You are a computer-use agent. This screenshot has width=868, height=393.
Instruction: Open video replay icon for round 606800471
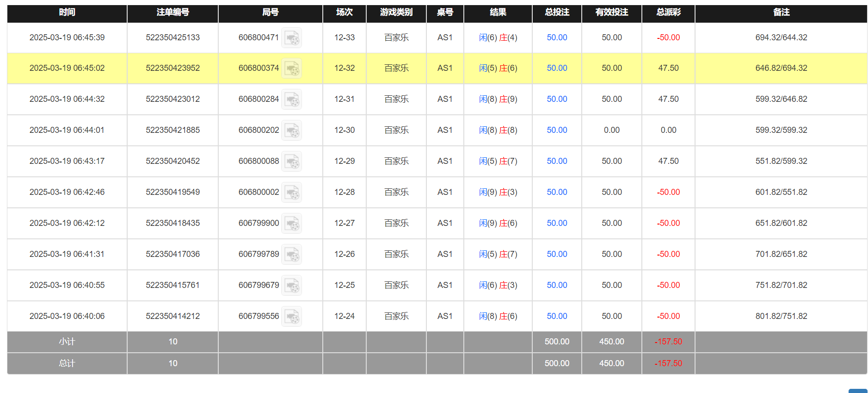click(x=291, y=38)
